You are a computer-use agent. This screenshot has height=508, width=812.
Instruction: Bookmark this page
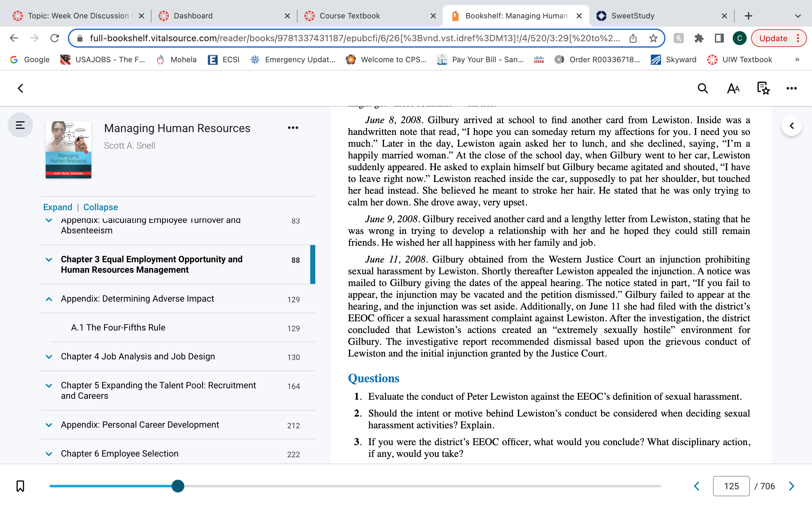pyautogui.click(x=20, y=486)
